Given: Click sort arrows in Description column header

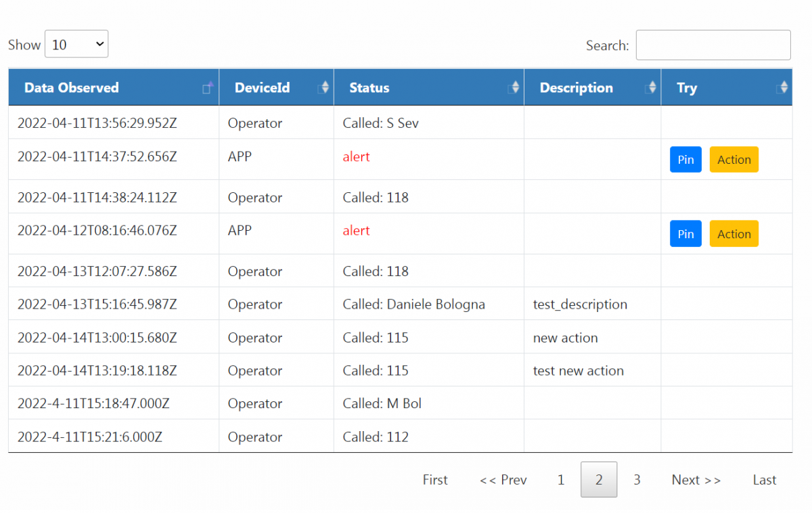Looking at the screenshot, I should (x=651, y=87).
